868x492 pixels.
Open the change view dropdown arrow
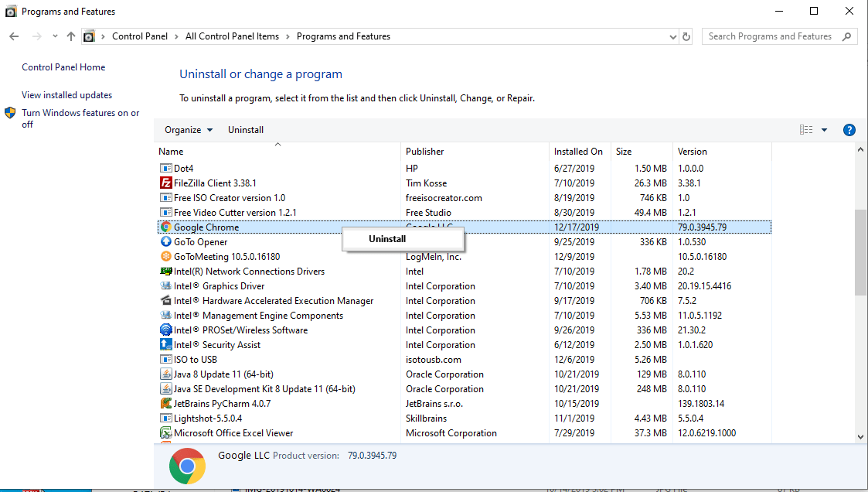tap(822, 129)
